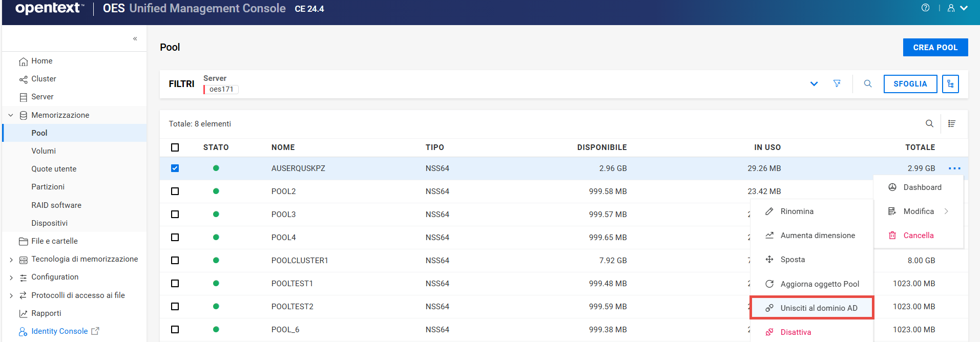Select Unisciti al dominio AD

(818, 308)
